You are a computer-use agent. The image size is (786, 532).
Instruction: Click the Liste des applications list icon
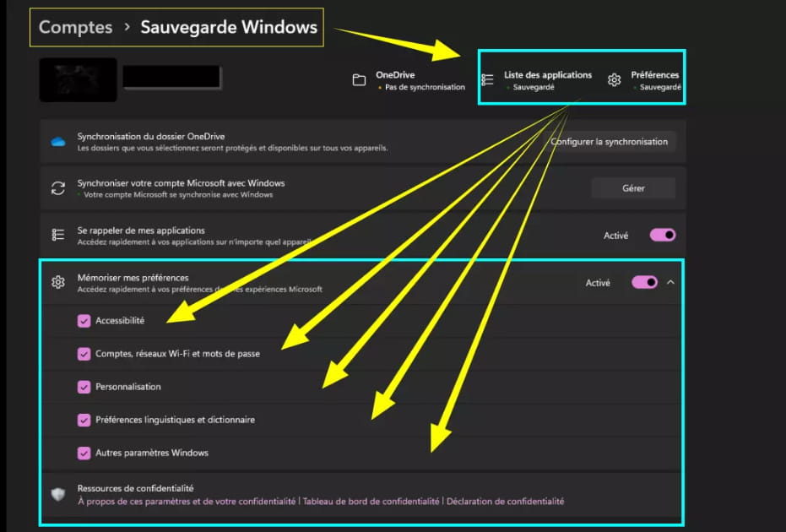click(487, 79)
